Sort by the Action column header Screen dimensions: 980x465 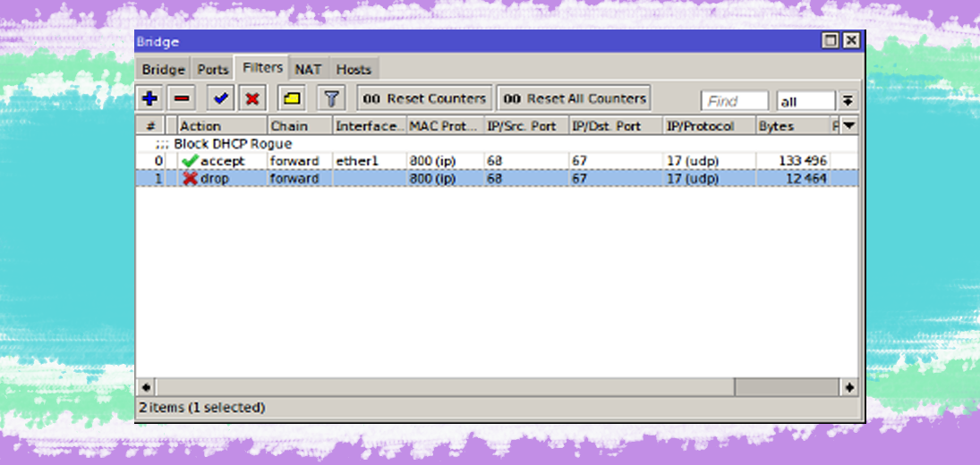click(x=223, y=126)
